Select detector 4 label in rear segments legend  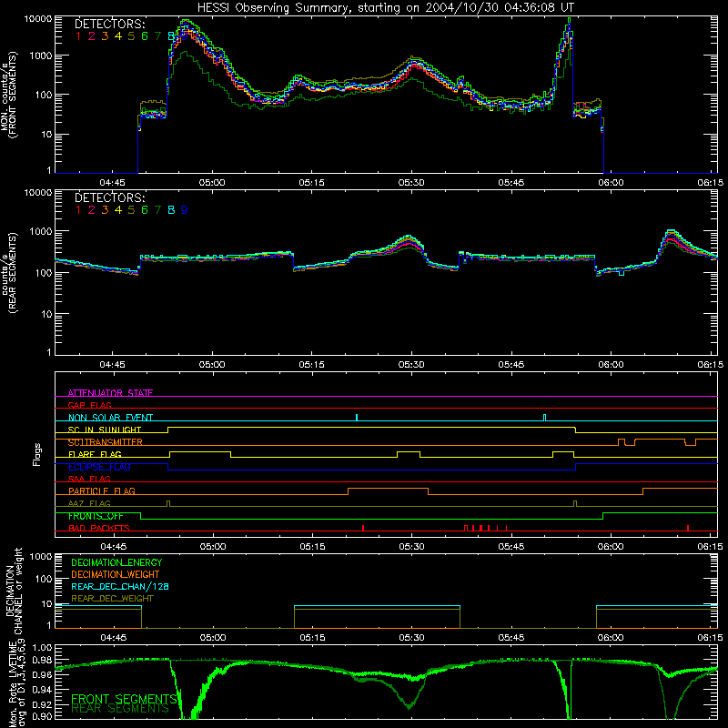(x=118, y=210)
